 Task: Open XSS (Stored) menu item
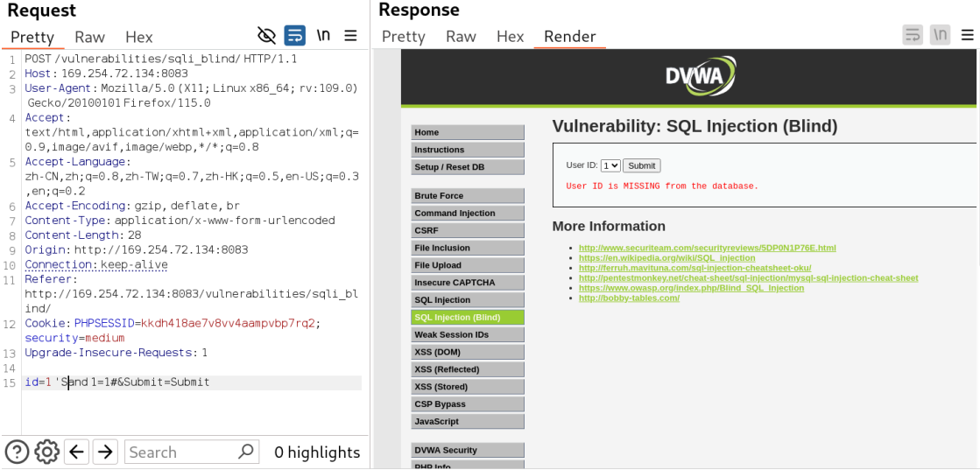(468, 387)
